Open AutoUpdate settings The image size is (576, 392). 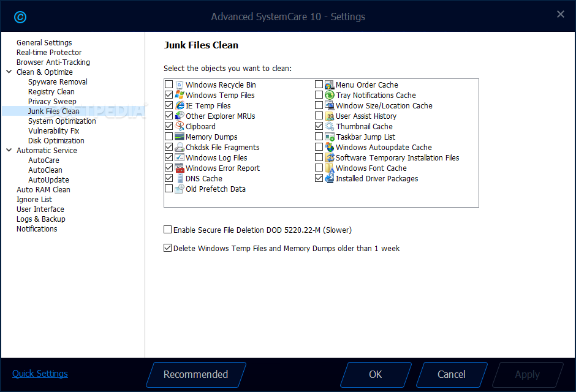tap(48, 180)
